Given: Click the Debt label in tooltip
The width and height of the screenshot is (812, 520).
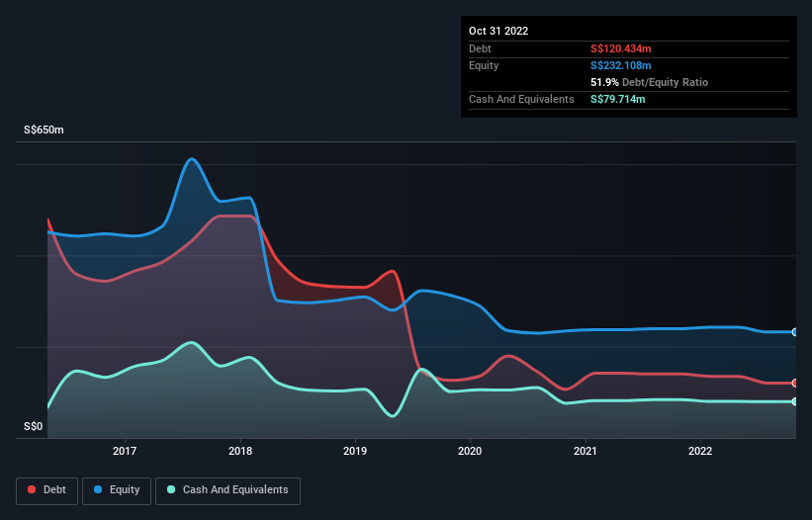Looking at the screenshot, I should coord(480,48).
